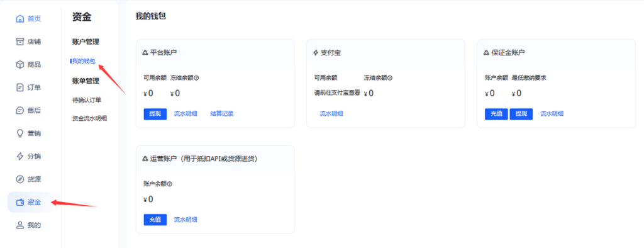This screenshot has height=248, width=644.
Task: Select 资金 in the sidebar
Action: [30, 202]
